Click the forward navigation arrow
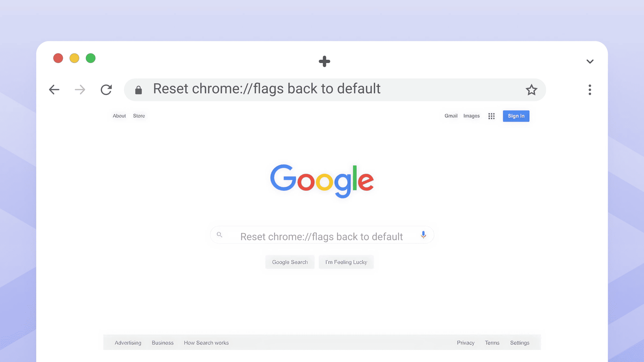The height and width of the screenshot is (362, 644). 80,90
